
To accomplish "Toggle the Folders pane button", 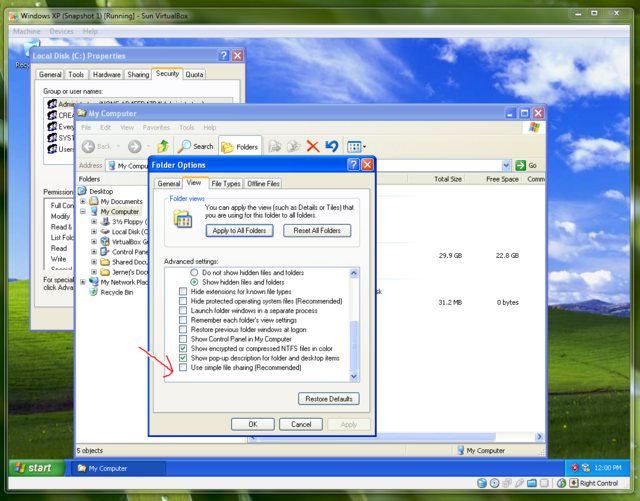I will tap(240, 146).
